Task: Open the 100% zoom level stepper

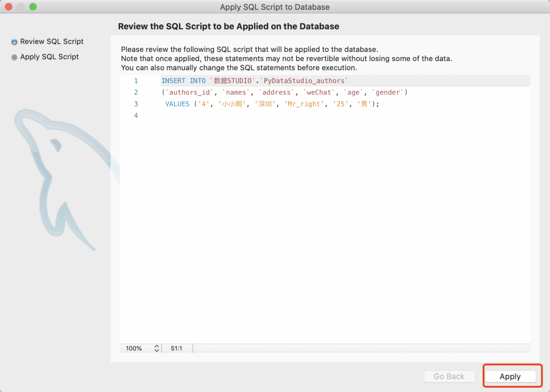Action: 156,348
